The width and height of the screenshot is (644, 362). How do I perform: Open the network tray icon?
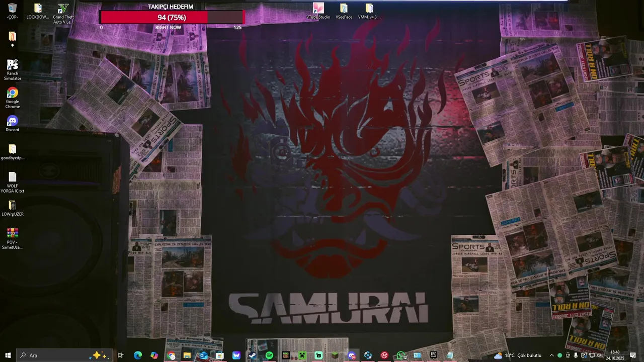click(x=592, y=355)
